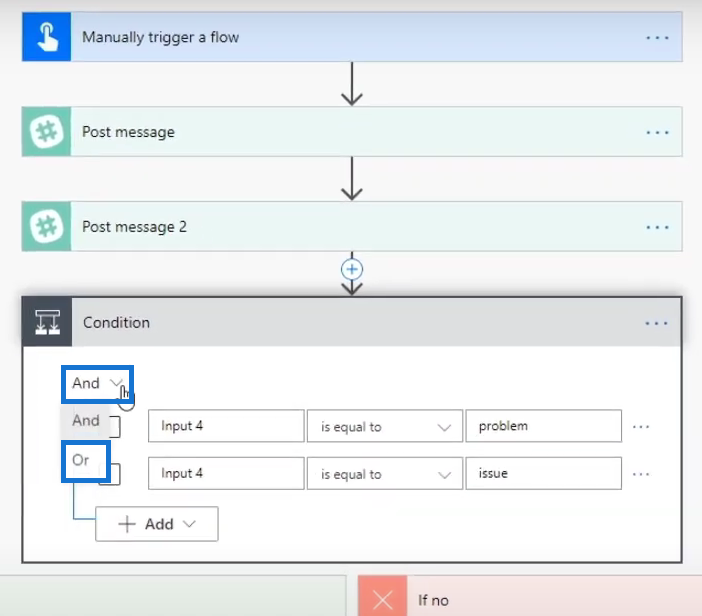Image resolution: width=702 pixels, height=616 pixels.
Task: Tick the checkbox beside the issue condition row
Action: point(114,474)
